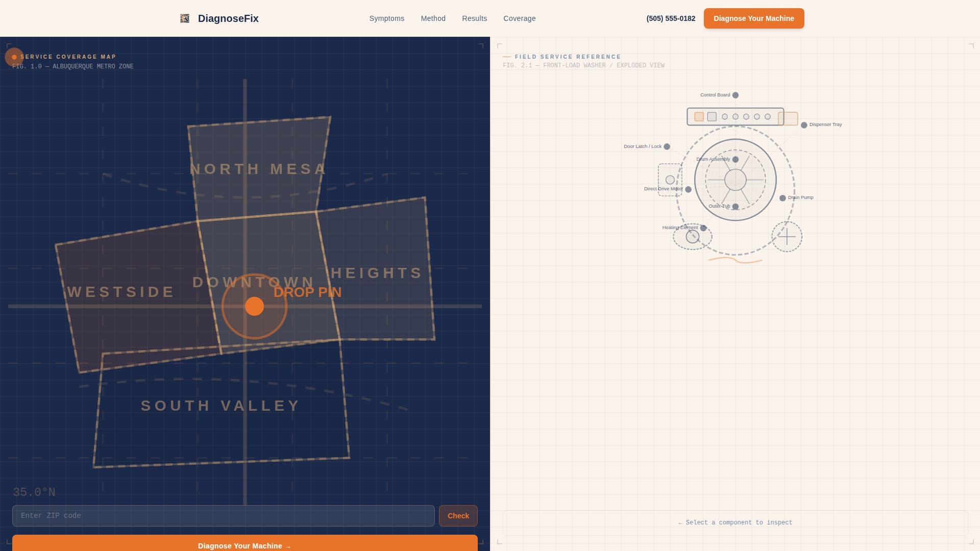Click the 'FIELD SERVICE REFERENCE' heading
The width and height of the screenshot is (980, 551).
tap(568, 57)
